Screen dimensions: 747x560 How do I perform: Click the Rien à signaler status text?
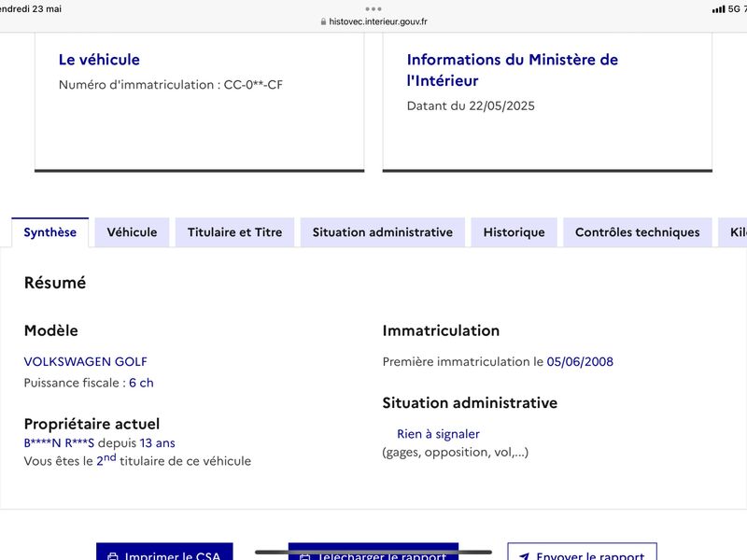point(438,434)
